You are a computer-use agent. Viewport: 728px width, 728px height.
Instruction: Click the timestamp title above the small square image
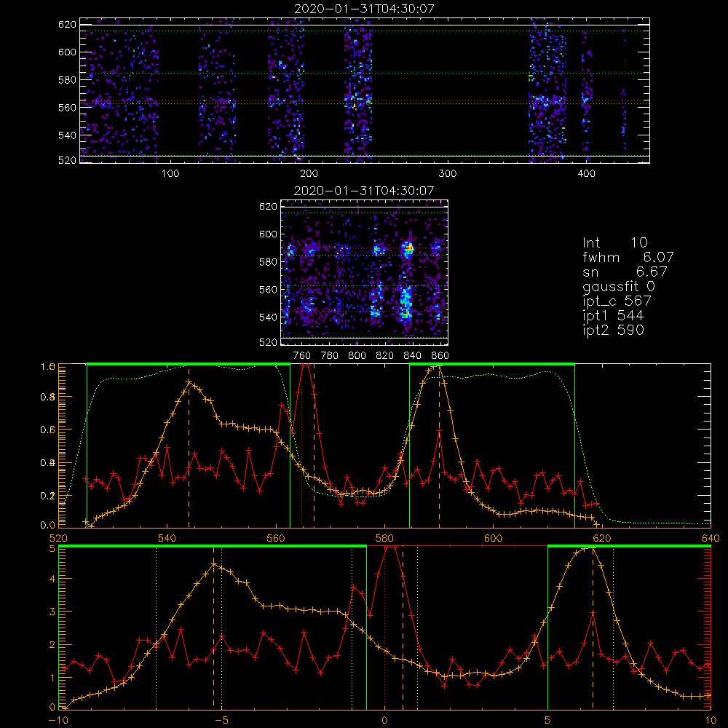tap(364, 190)
